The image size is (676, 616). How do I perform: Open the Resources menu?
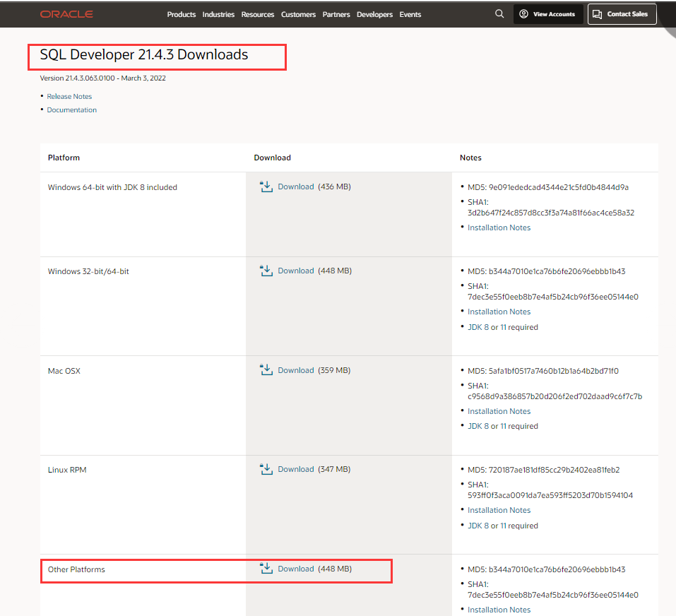coord(258,14)
